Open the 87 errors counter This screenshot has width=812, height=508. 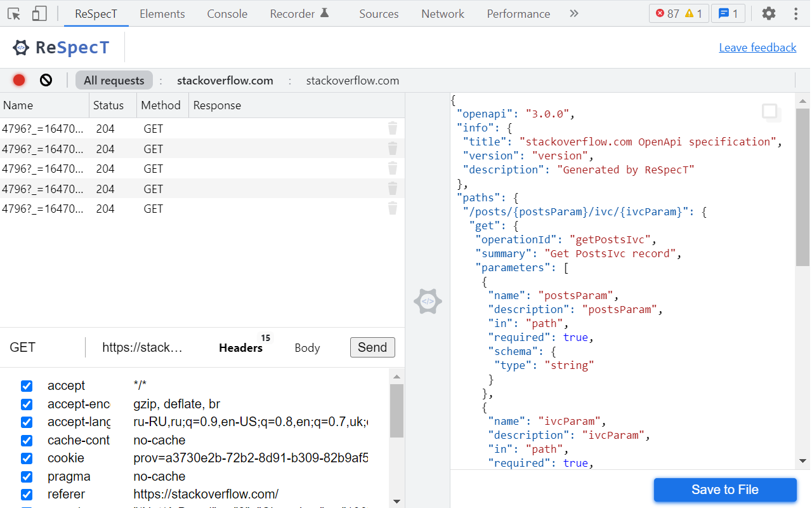(667, 13)
